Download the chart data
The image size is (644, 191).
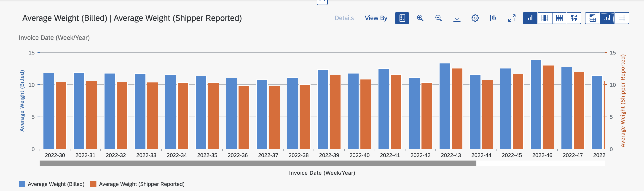pos(457,18)
